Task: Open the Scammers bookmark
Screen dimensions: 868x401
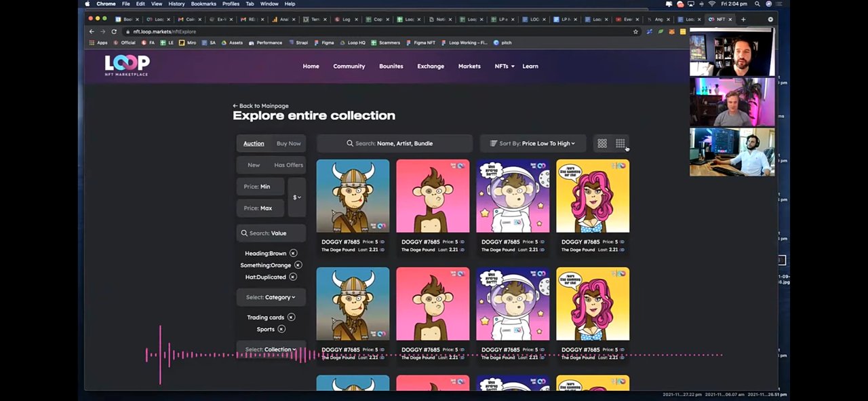Action: [386, 43]
